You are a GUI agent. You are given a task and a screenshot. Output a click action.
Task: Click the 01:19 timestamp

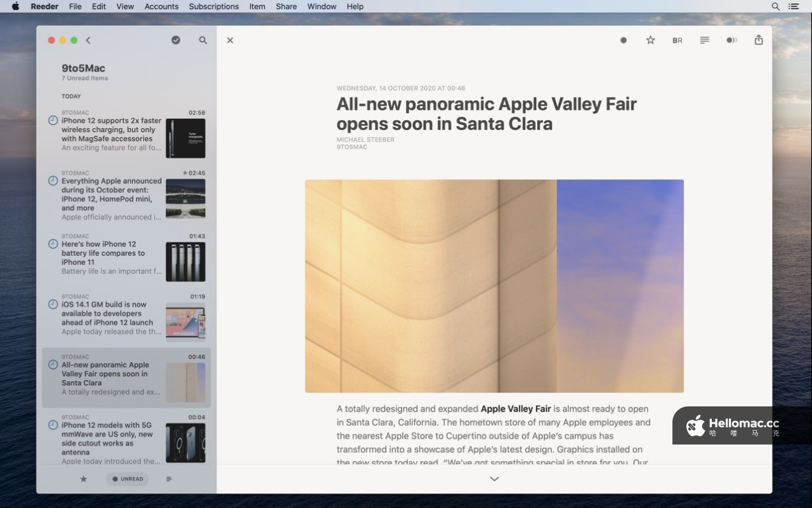[198, 297]
